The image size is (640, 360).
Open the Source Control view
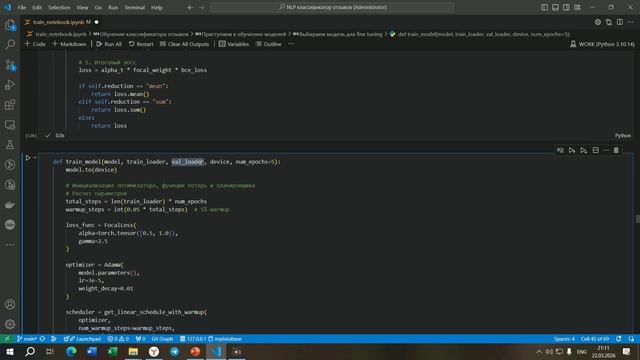click(x=10, y=64)
